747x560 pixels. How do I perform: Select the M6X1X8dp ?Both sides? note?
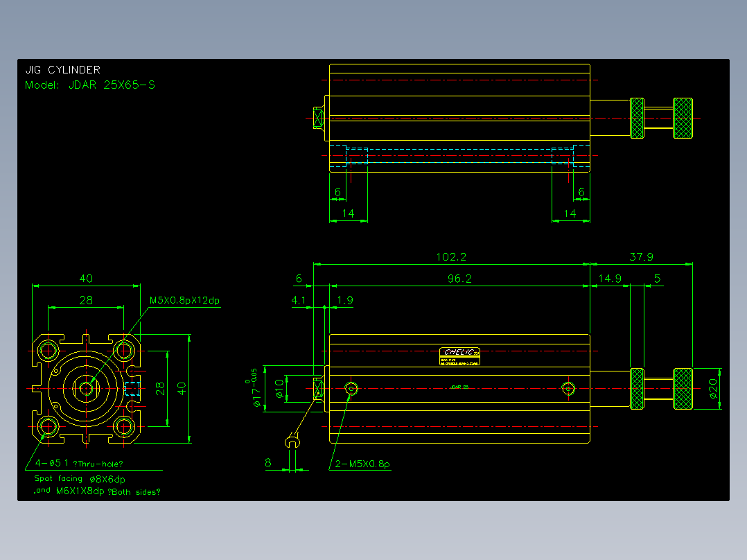(x=108, y=491)
